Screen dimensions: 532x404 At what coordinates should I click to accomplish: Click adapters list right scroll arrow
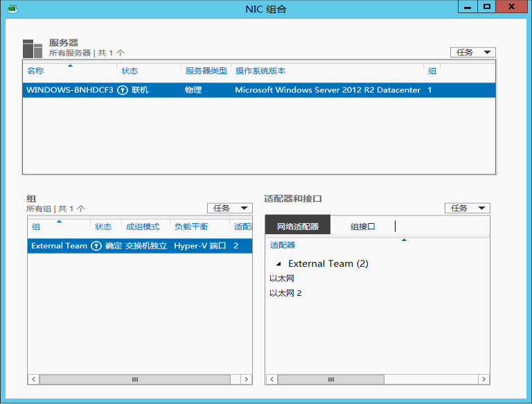[484, 379]
